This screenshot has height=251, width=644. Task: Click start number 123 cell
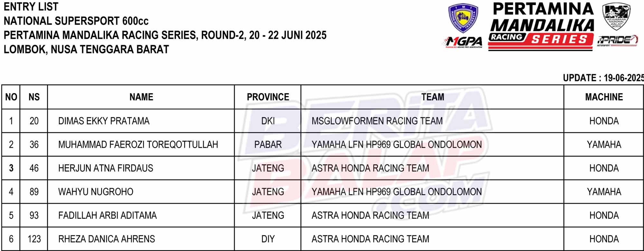coord(34,239)
